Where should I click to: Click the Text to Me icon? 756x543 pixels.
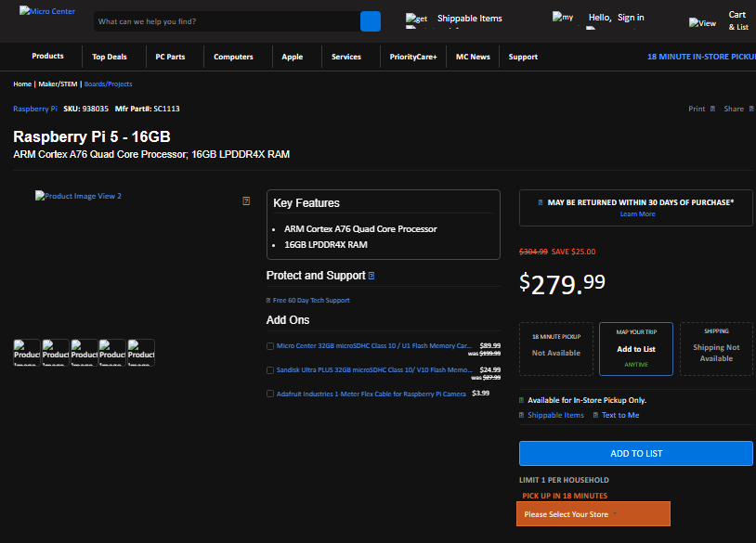pyautogui.click(x=596, y=415)
